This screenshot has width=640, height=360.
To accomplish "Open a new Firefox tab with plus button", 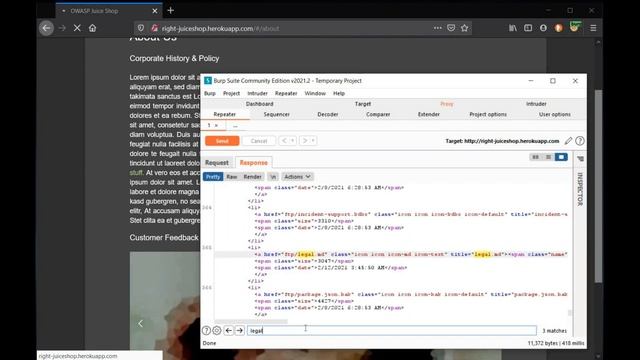I will [x=171, y=11].
